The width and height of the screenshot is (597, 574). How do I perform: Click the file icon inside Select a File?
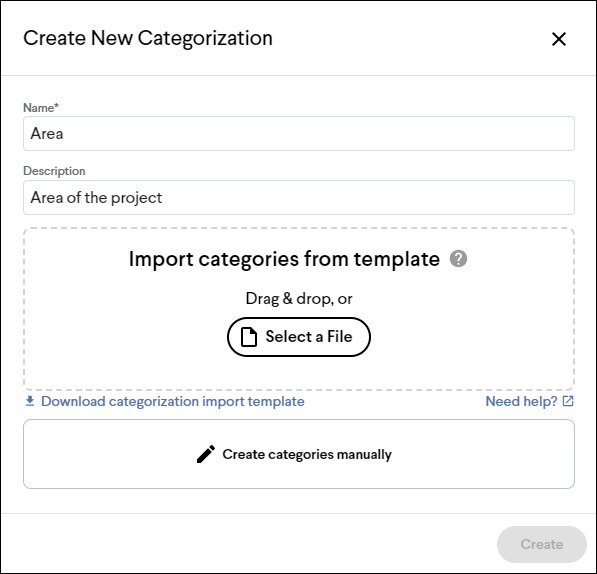249,337
